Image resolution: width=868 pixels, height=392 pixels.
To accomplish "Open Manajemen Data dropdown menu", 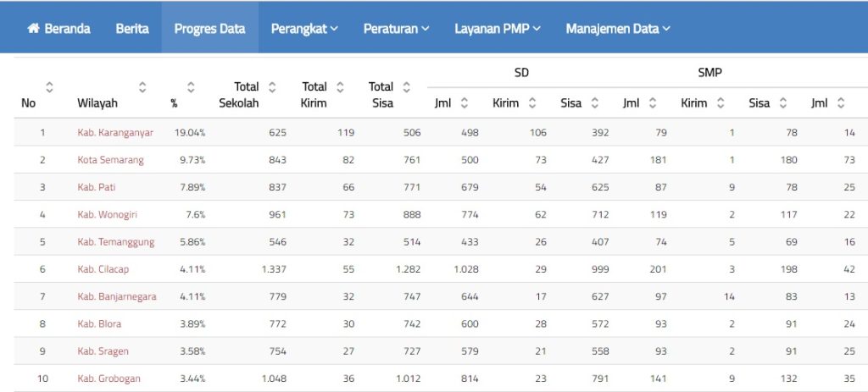I will (618, 29).
